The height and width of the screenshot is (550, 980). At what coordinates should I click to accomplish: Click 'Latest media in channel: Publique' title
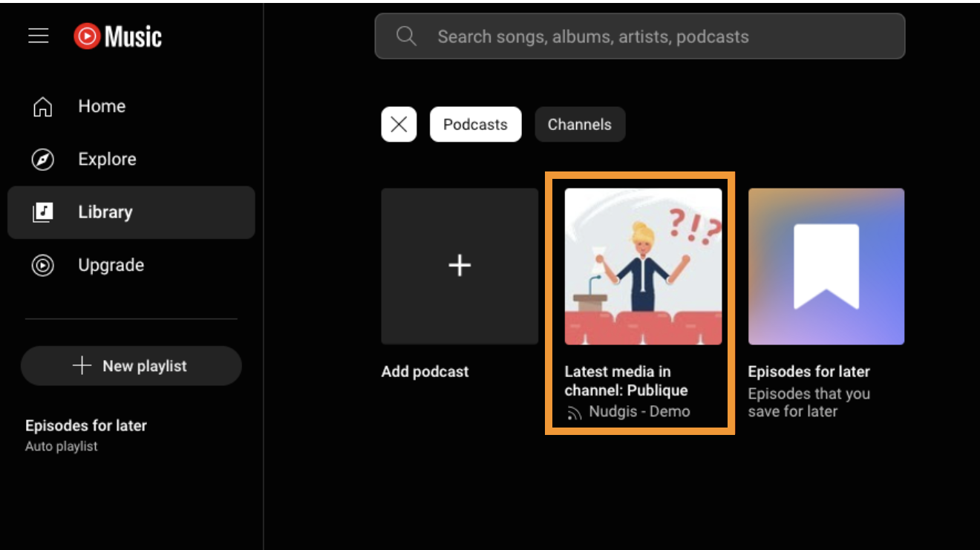(x=627, y=381)
